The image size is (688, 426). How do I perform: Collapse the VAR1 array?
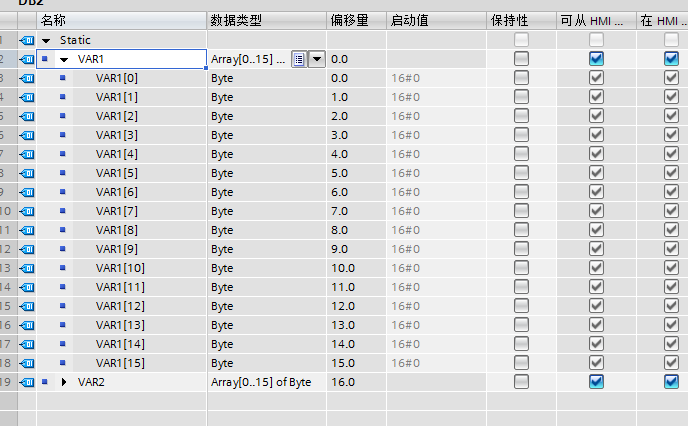click(64, 60)
